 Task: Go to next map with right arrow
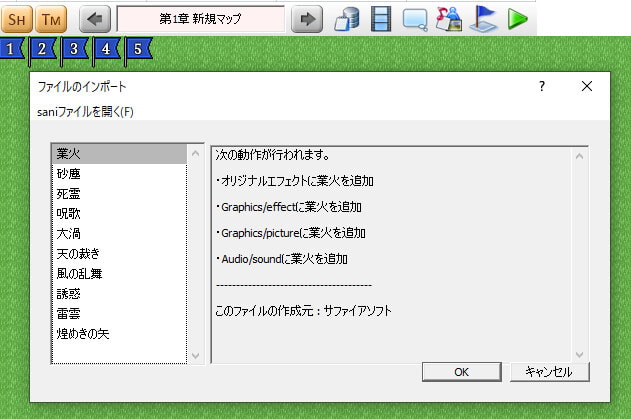pyautogui.click(x=307, y=19)
